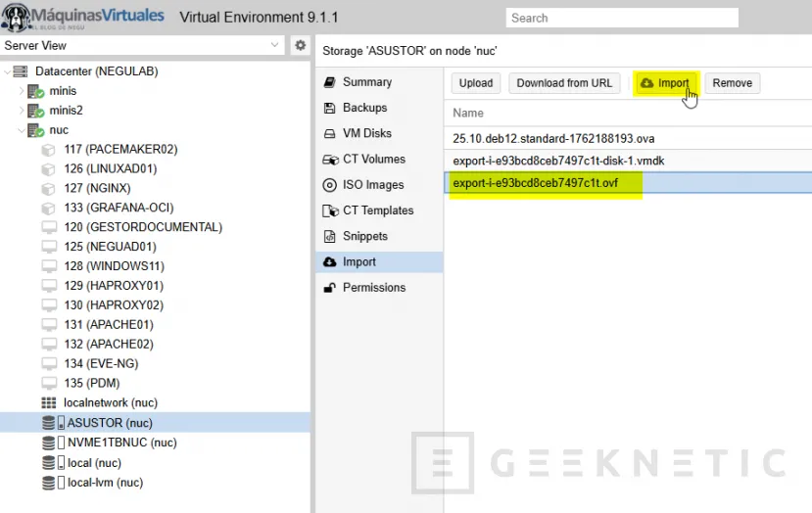Viewport: 812px width, 513px height.
Task: Select VM 129 (HAPROXY01)
Action: 156,286
